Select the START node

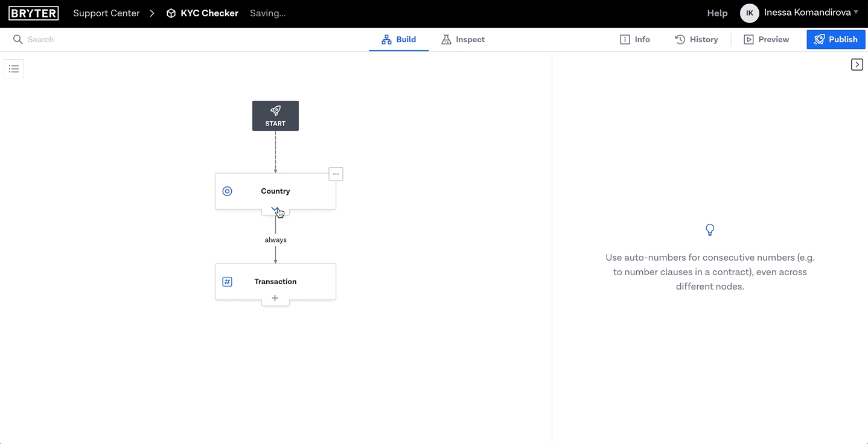point(275,116)
